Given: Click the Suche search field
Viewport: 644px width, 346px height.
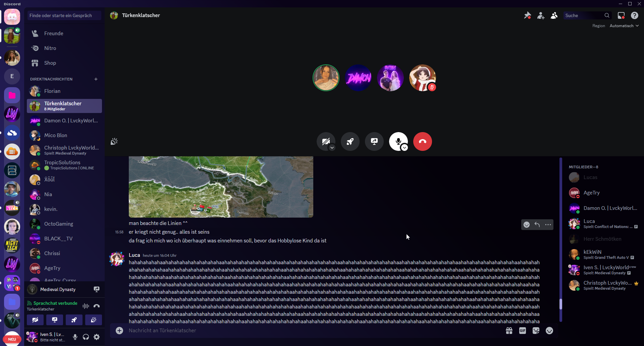Looking at the screenshot, I should coord(584,15).
